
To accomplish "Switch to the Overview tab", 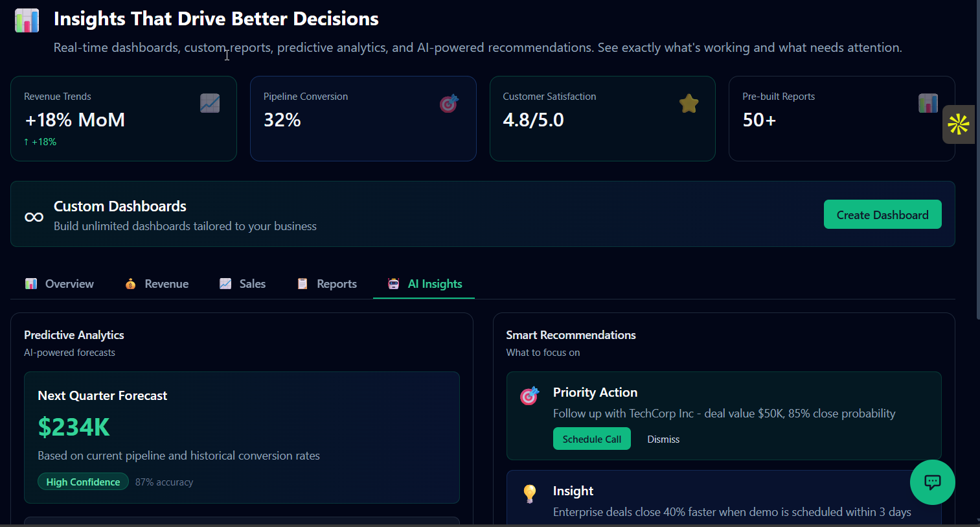I will click(59, 283).
